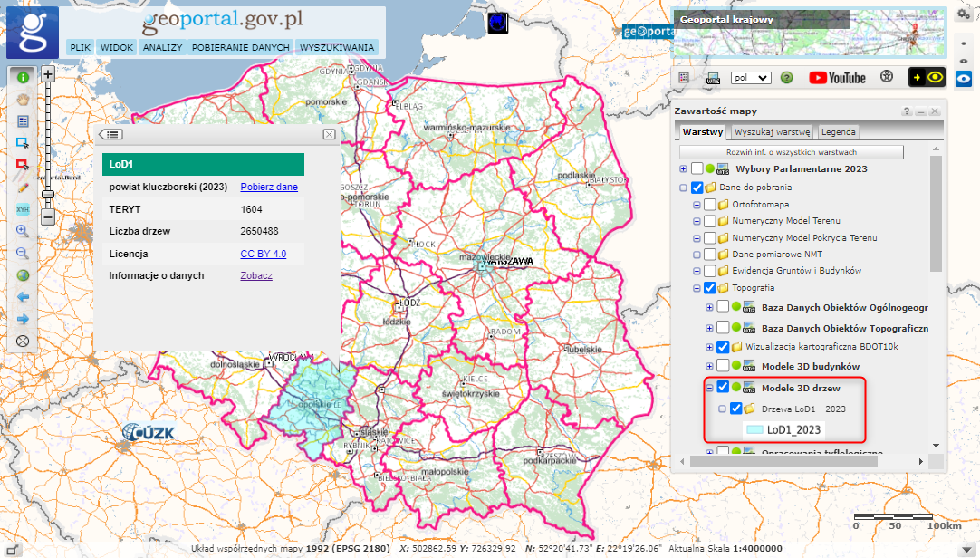Switch to the Legenda tab
Image resolution: width=980 pixels, height=558 pixels.
(x=839, y=131)
